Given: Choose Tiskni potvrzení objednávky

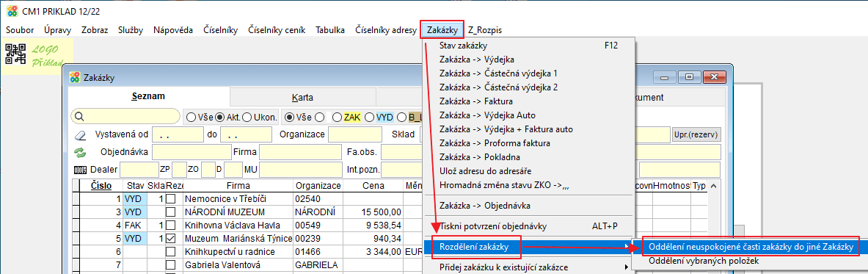Looking at the screenshot, I should pyautogui.click(x=529, y=226).
